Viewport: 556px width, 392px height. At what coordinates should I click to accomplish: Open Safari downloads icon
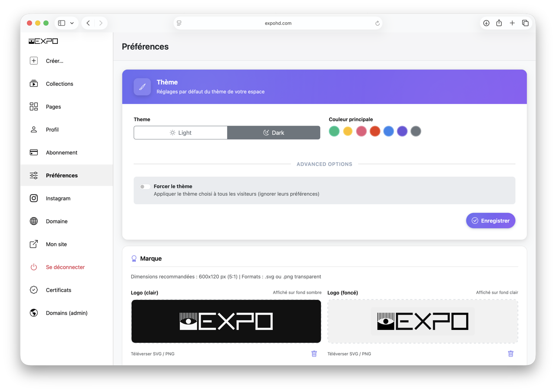(486, 23)
